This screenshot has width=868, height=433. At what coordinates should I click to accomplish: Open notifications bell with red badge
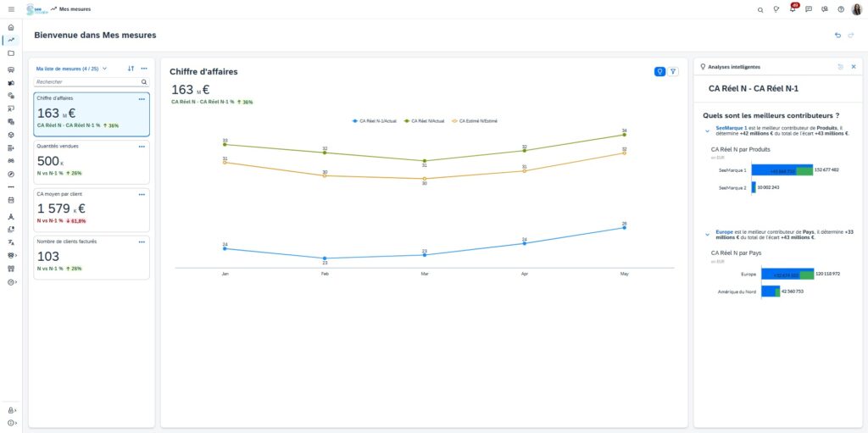pyautogui.click(x=793, y=9)
